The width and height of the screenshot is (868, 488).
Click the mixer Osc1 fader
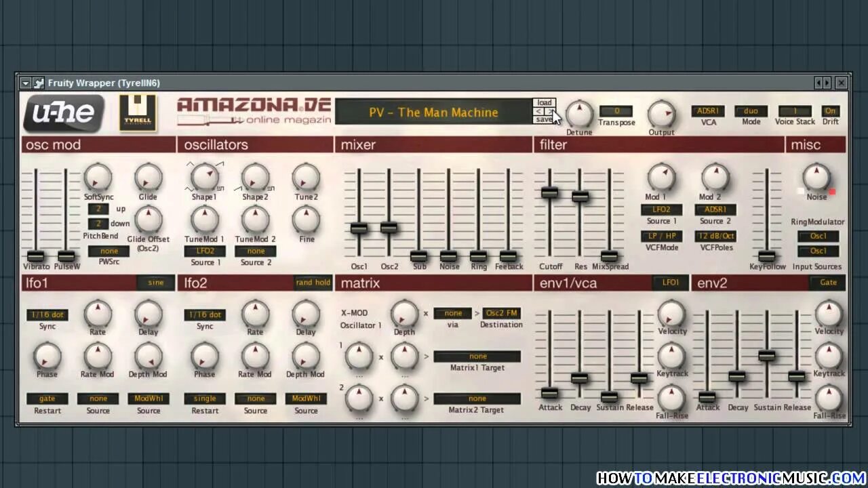click(359, 228)
